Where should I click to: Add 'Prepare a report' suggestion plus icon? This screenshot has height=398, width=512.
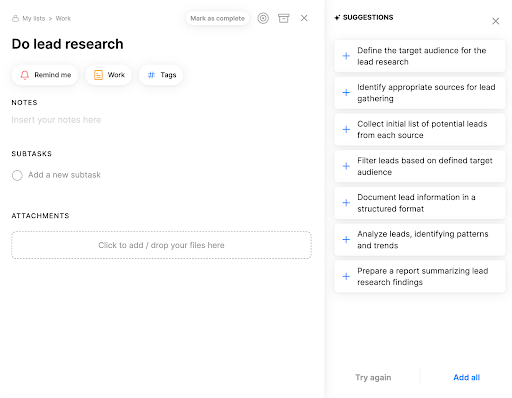point(346,276)
